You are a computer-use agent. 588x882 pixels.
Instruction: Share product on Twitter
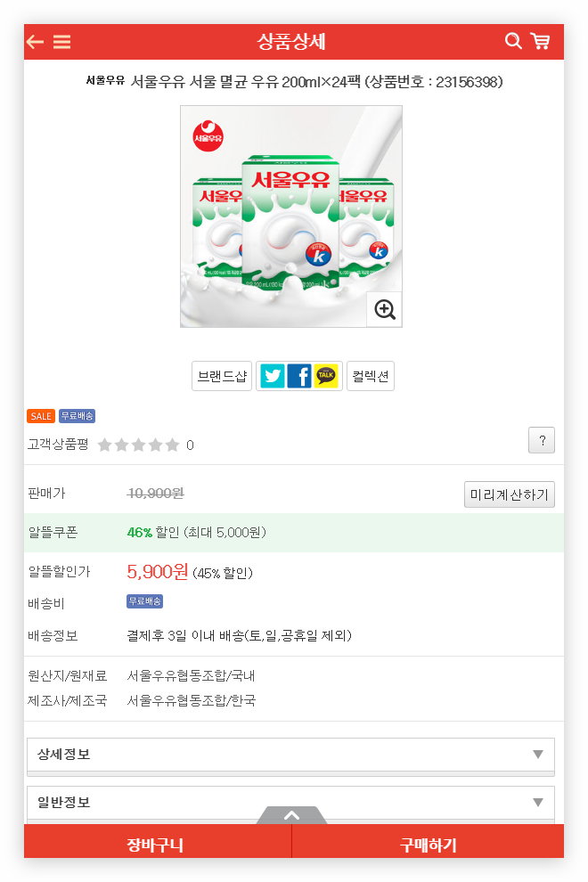coord(273,376)
